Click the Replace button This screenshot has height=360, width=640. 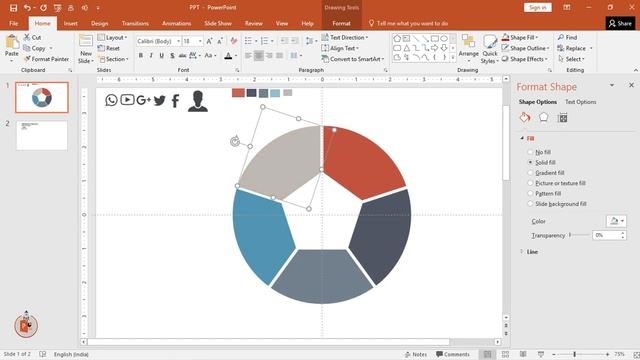(x=575, y=48)
